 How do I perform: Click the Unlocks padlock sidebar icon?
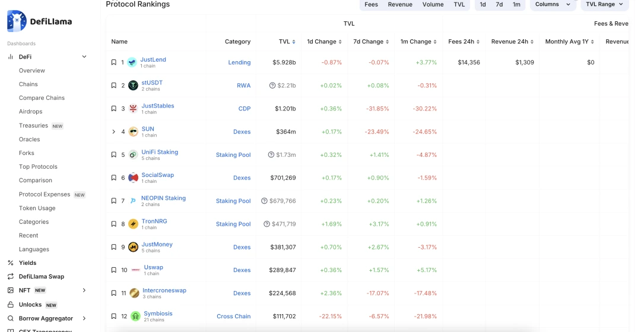pyautogui.click(x=11, y=305)
